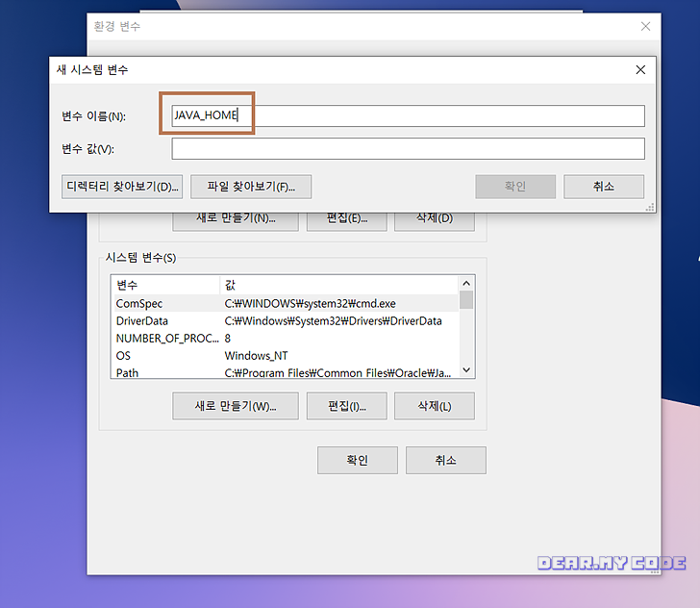Focus the variable value input field
Viewport: 700px width, 608px height.
coord(408,148)
